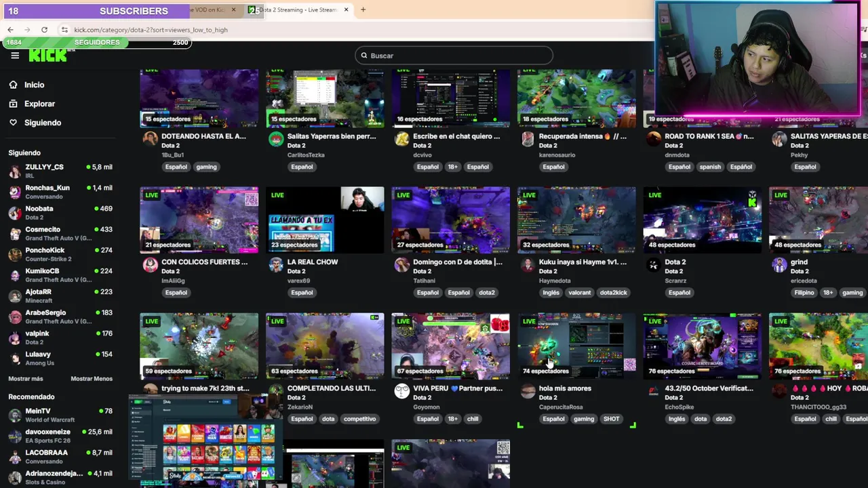868x488 pixels.
Task: Click the Siguiendo heart icon
Action: tap(13, 123)
